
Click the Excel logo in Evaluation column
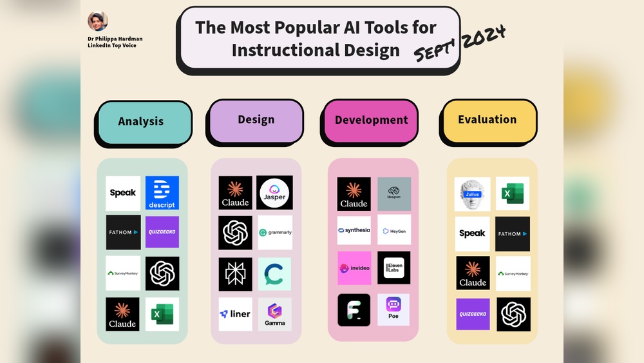tap(513, 193)
